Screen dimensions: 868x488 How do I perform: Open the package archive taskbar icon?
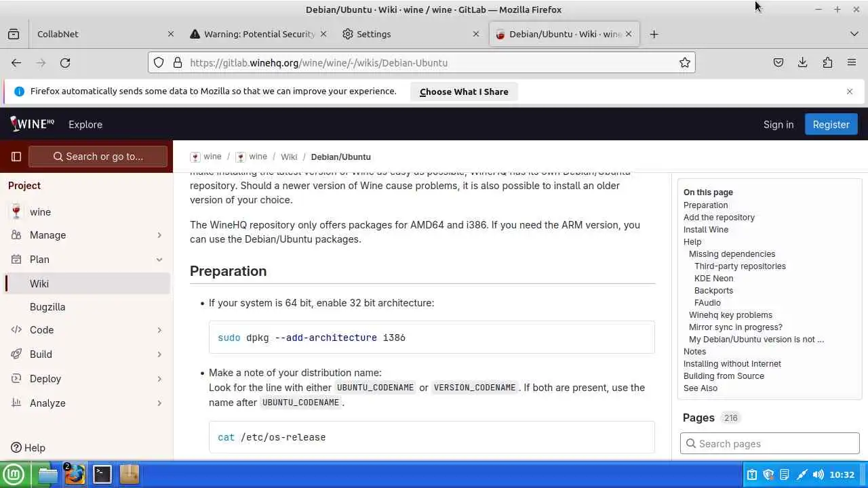coord(129,474)
